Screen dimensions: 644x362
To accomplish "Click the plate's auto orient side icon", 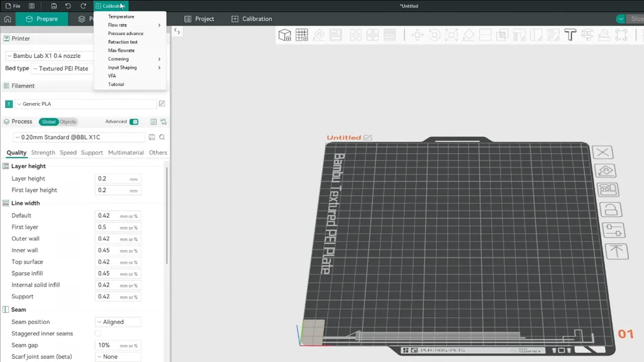I will click(x=606, y=171).
